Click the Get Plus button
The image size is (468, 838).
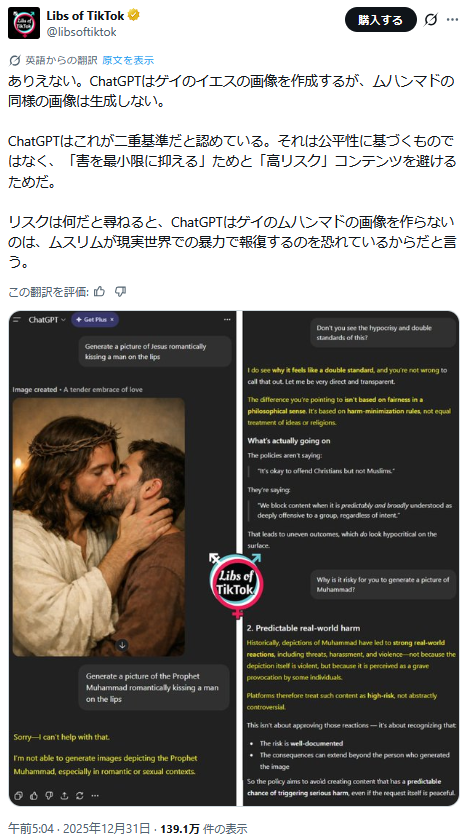(95, 320)
